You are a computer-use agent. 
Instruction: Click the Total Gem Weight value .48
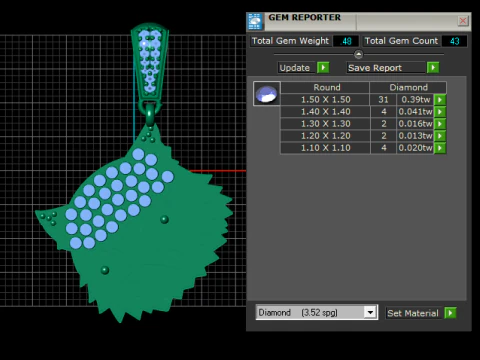346,41
